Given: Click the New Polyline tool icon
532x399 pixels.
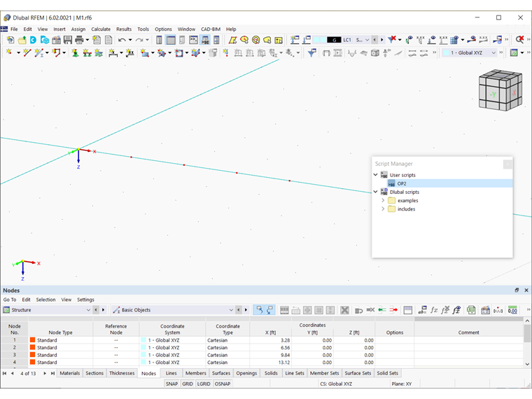Looking at the screenshot, I should pos(56,52).
